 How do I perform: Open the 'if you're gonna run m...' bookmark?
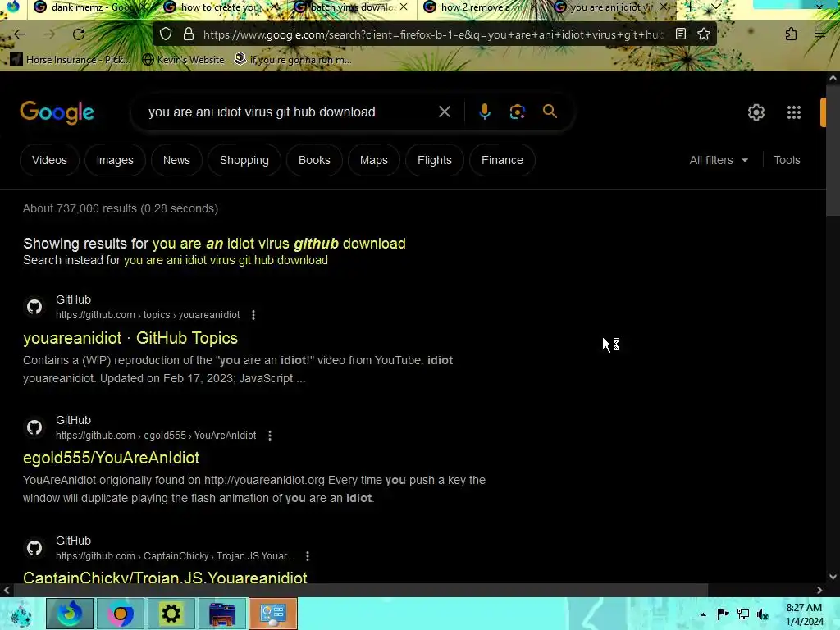pyautogui.click(x=293, y=60)
